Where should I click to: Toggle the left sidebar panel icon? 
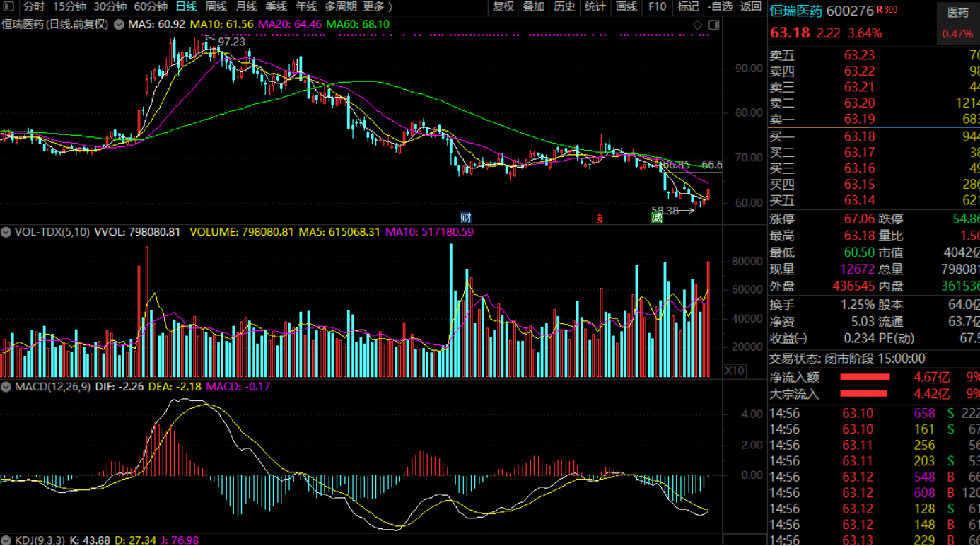click(8, 6)
